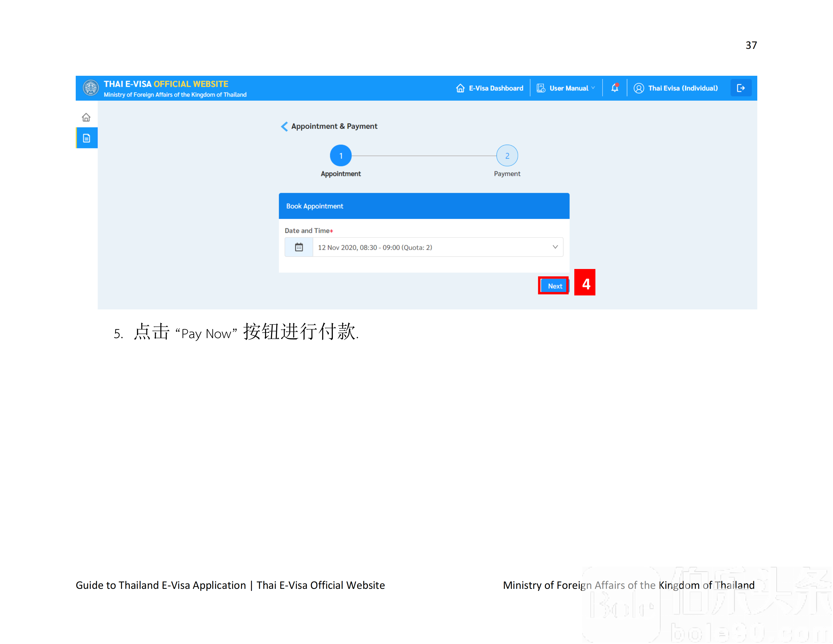This screenshot has width=833, height=644.
Task: Click the calendar icon in the date field
Action: pyautogui.click(x=299, y=247)
